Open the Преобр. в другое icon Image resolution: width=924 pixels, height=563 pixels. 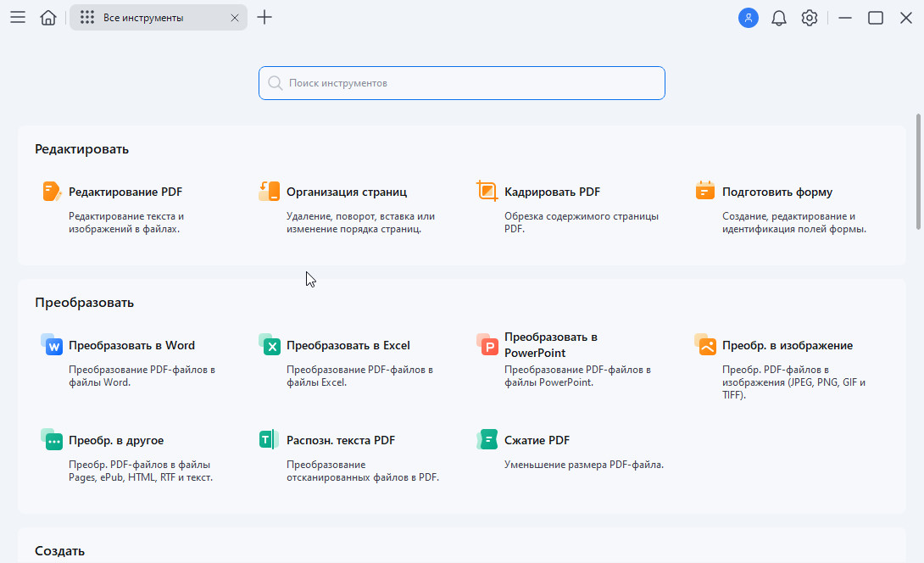click(52, 440)
